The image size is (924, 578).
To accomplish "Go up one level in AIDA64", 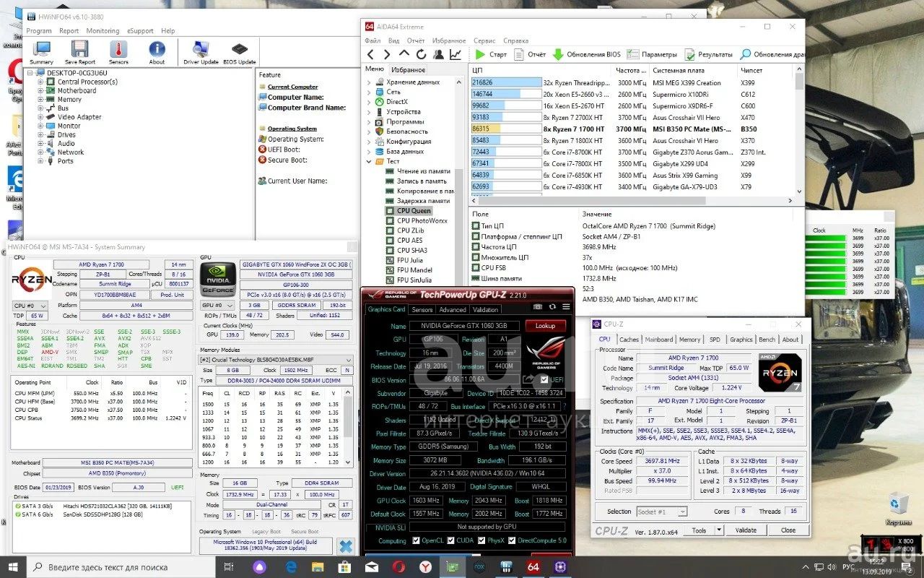I will 404,54.
